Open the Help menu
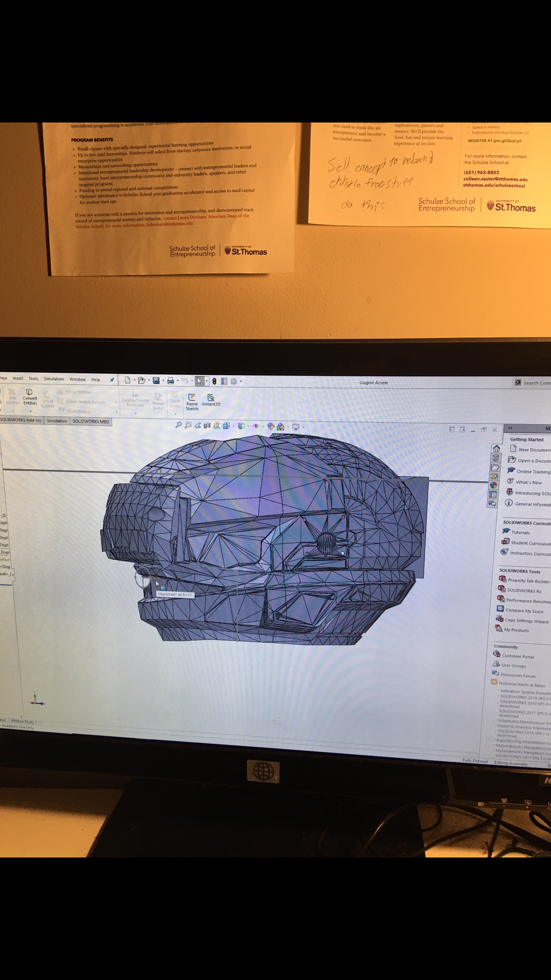 (x=95, y=379)
